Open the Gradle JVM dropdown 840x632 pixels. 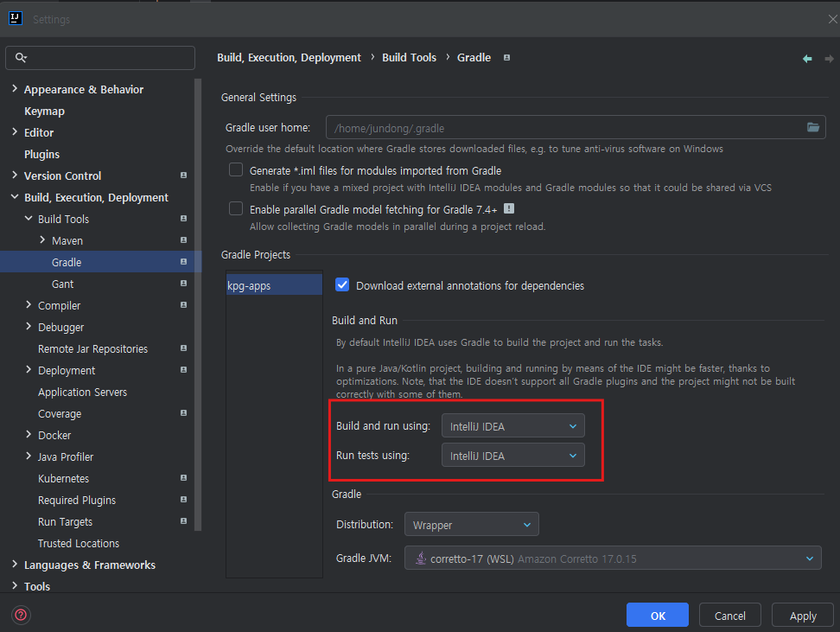tap(613, 558)
